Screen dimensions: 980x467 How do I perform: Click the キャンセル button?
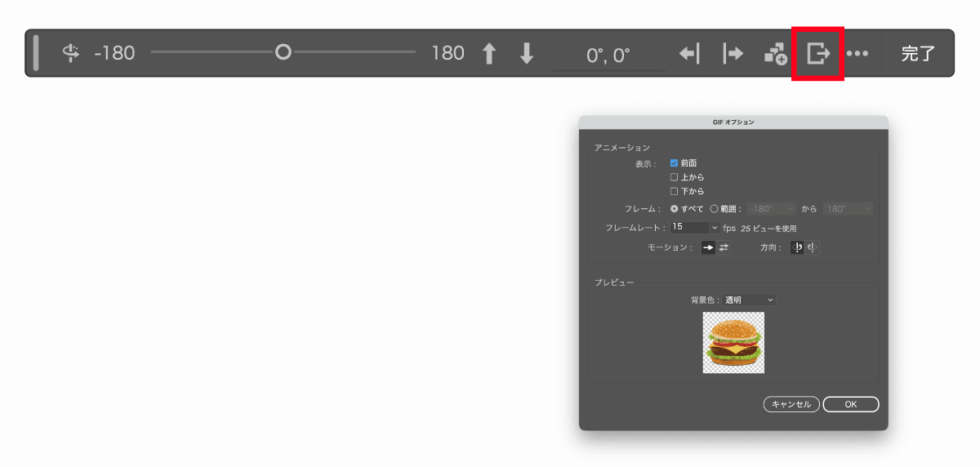click(791, 404)
